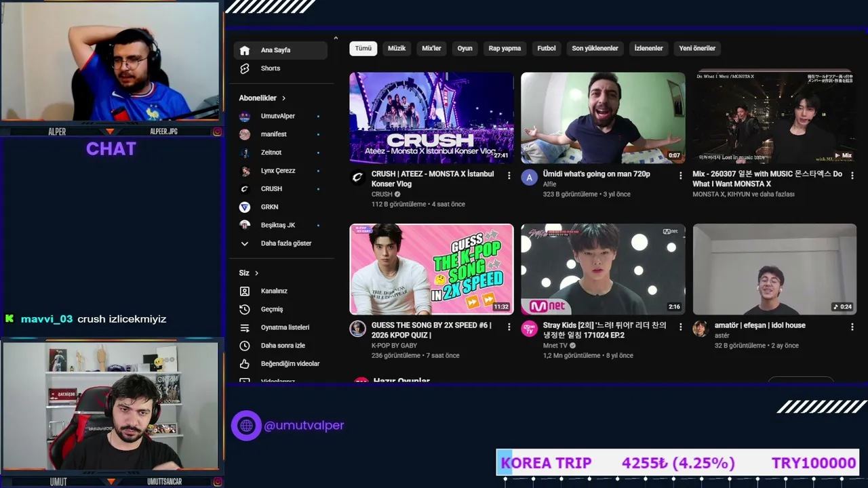The width and height of the screenshot is (868, 488).
Task: Click the purple globe icon beside @umutvalper
Action: pyautogui.click(x=246, y=426)
